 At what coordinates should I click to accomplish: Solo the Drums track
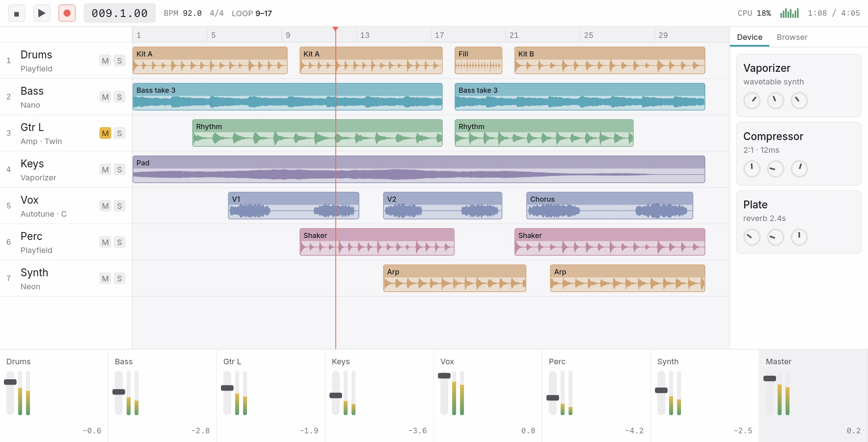(120, 61)
